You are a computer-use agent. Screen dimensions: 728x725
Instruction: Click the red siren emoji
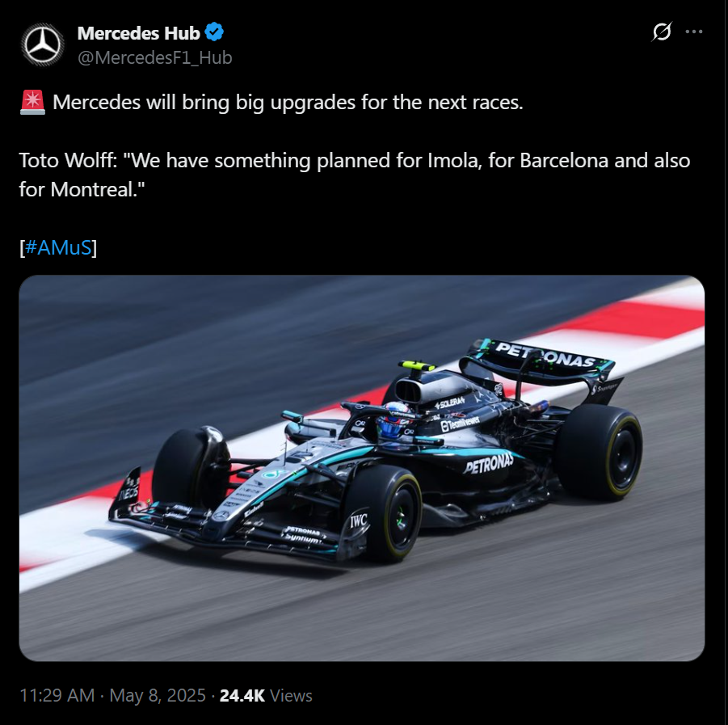pyautogui.click(x=32, y=102)
